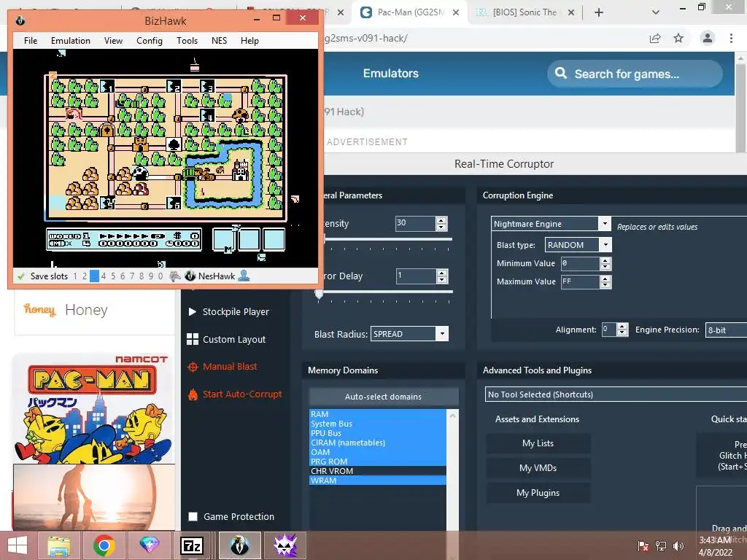
Task: Select save slot 4 in BizHawk status bar
Action: (104, 276)
